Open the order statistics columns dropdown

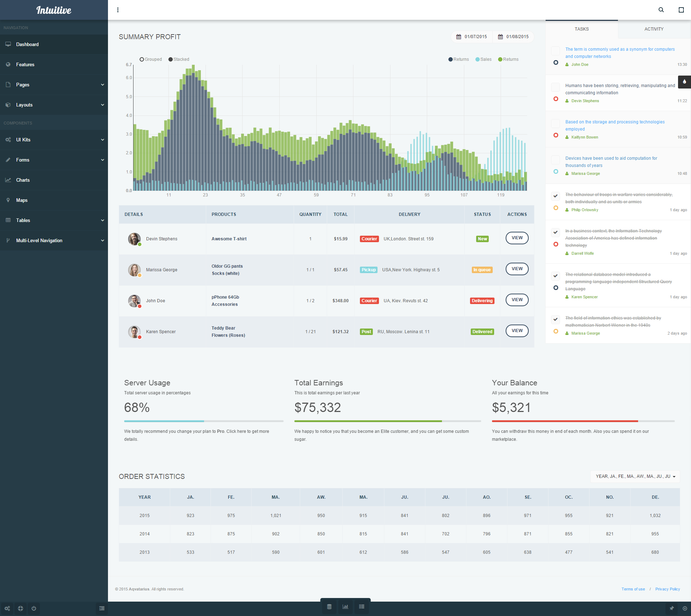(x=635, y=476)
